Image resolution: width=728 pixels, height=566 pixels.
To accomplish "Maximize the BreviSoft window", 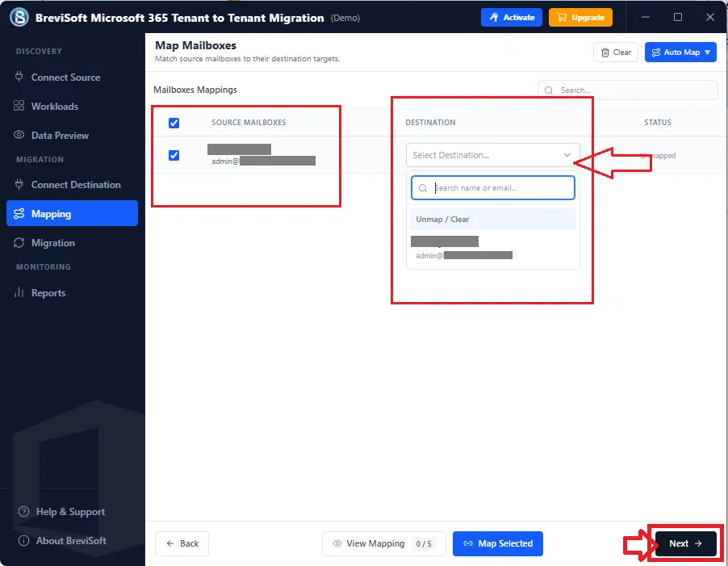I will pyautogui.click(x=678, y=17).
